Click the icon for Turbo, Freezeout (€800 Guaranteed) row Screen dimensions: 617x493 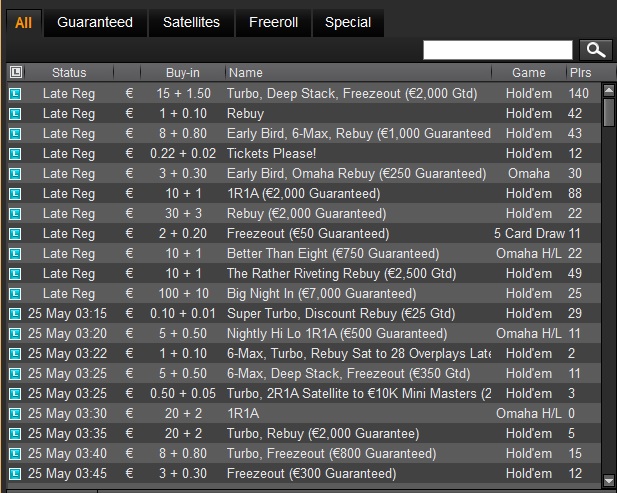coord(15,454)
